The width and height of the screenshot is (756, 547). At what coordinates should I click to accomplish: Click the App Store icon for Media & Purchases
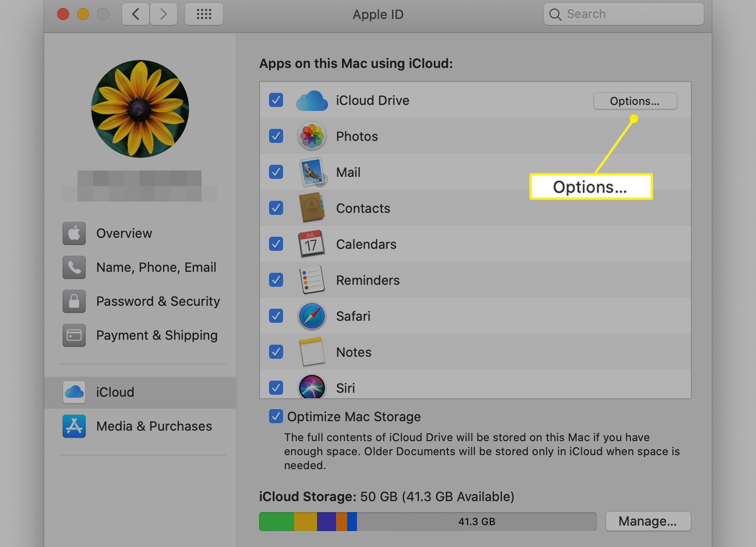[x=74, y=426]
